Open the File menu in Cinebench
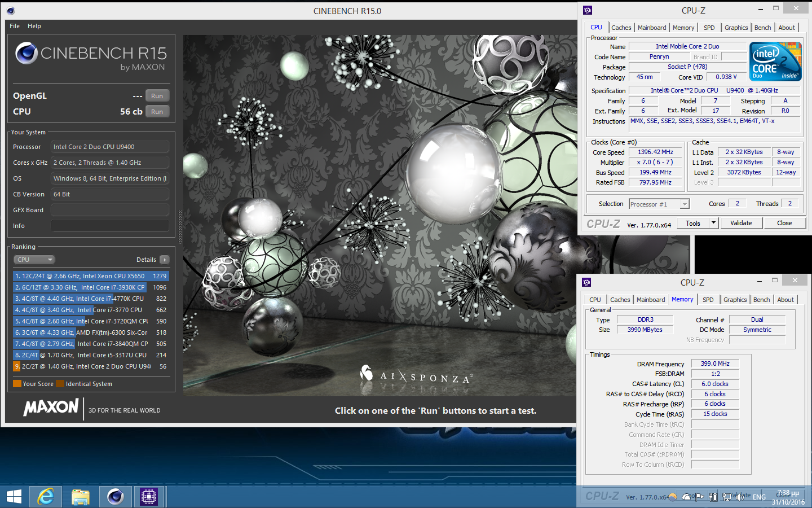The width and height of the screenshot is (812, 508). 15,26
